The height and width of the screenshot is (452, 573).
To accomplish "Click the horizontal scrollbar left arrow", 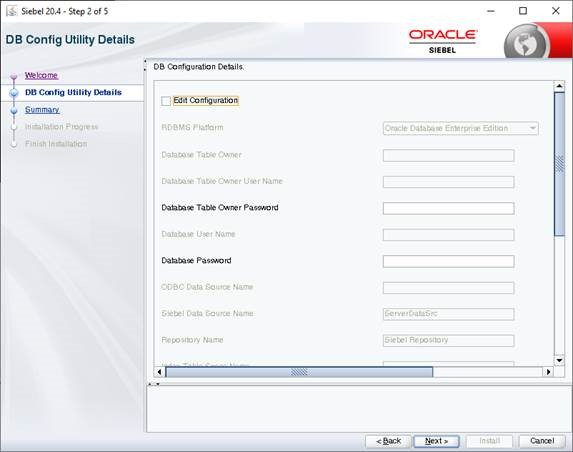I will coord(159,372).
